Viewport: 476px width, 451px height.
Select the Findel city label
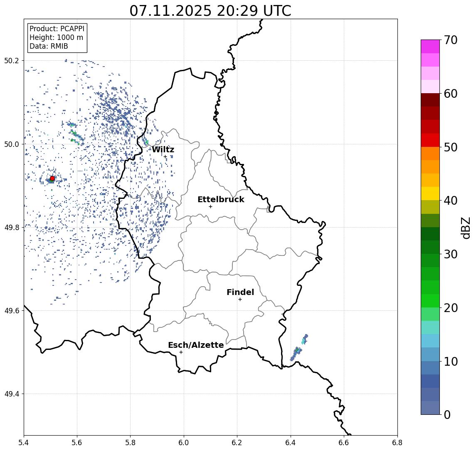click(x=240, y=292)
